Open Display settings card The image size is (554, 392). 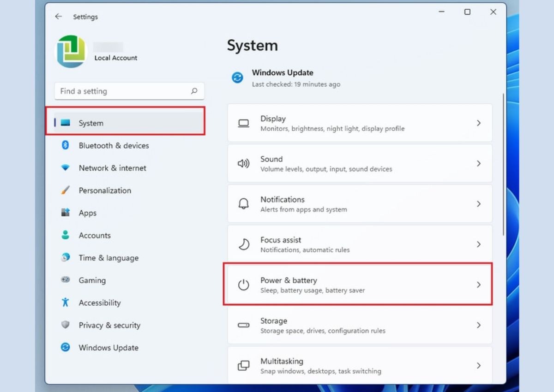(360, 123)
